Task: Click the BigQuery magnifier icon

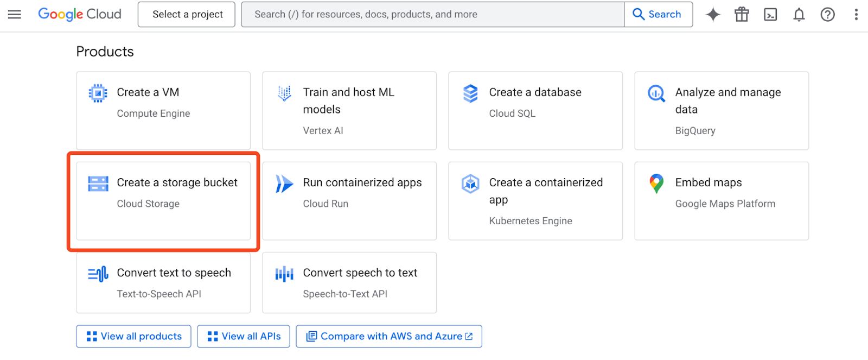Action: [656, 93]
